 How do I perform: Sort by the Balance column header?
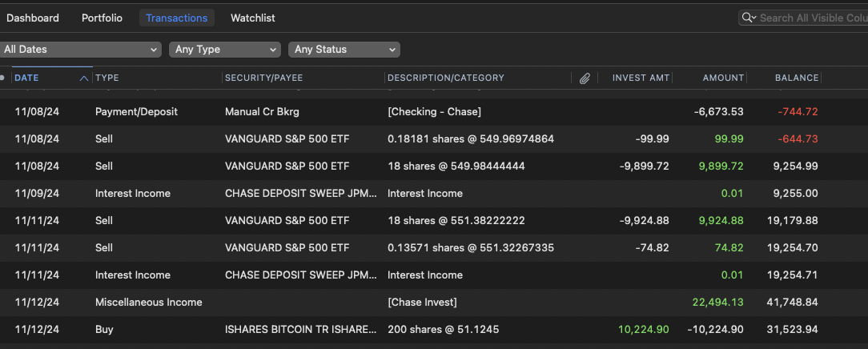coord(796,78)
